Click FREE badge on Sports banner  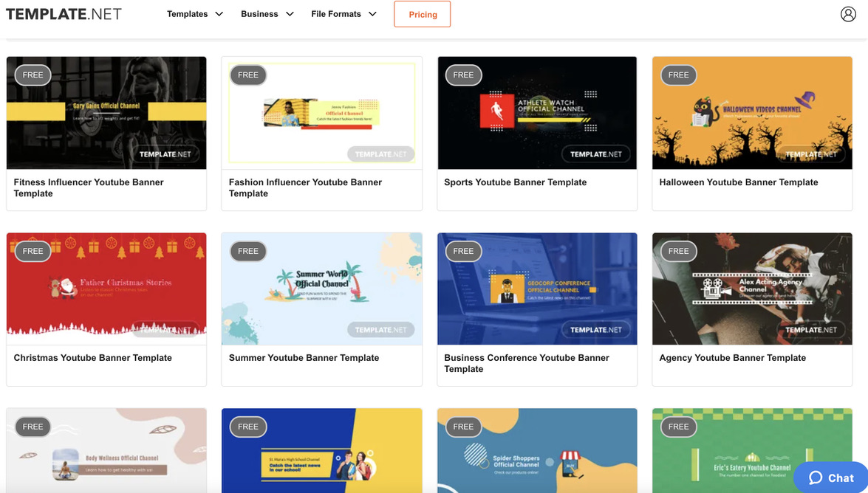click(463, 75)
